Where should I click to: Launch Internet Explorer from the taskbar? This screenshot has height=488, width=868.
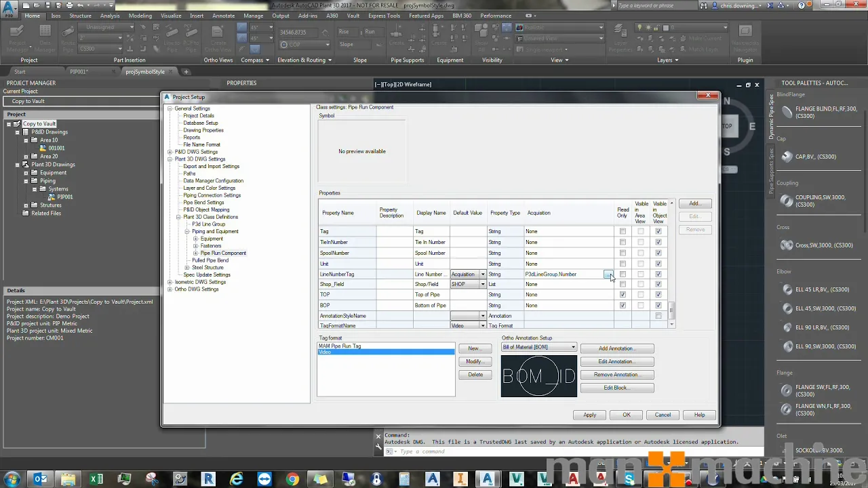tap(236, 479)
